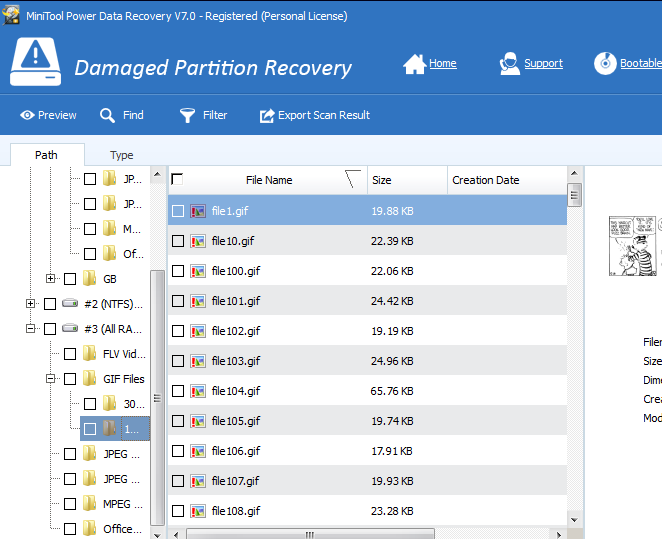Click the Find magnifier icon
This screenshot has width=662, height=539.
click(x=107, y=115)
